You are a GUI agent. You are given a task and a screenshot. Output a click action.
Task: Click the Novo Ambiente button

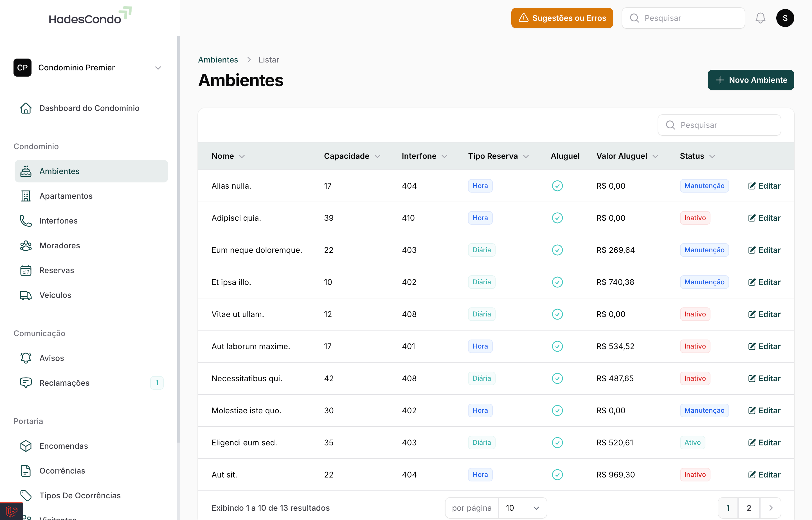pyautogui.click(x=750, y=80)
